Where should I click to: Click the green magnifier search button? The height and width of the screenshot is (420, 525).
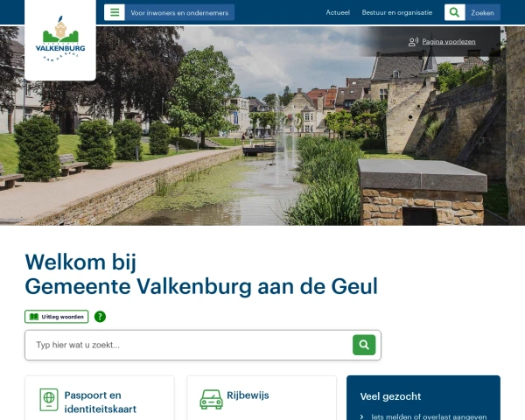pos(364,345)
